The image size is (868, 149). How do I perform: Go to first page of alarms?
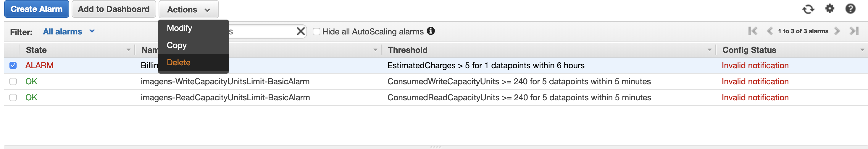(752, 31)
